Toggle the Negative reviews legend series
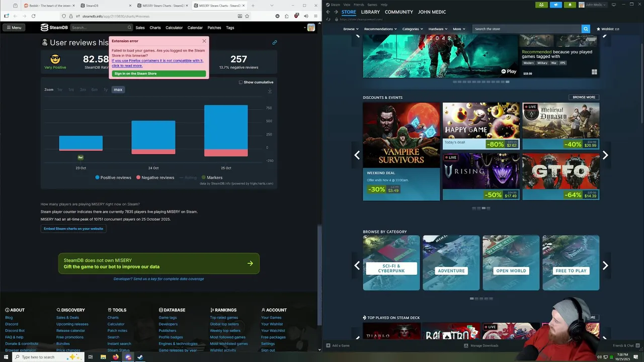Image resolution: width=644 pixels, height=362 pixels. [x=155, y=177]
